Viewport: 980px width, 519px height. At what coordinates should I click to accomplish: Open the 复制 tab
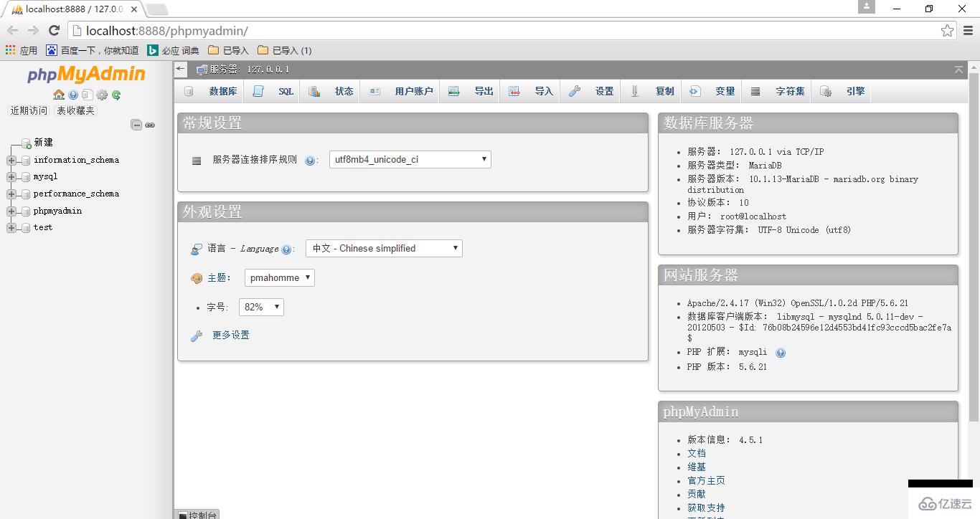coord(651,91)
